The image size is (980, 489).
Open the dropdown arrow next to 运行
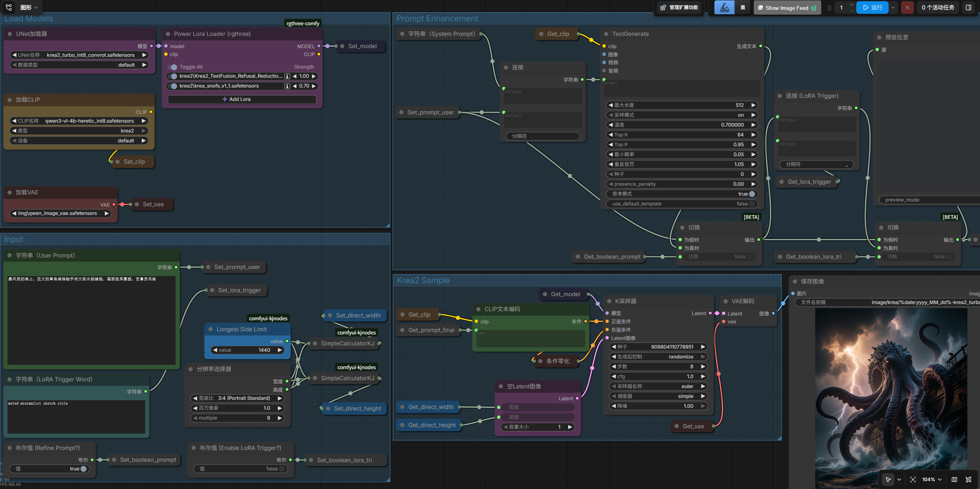893,7
